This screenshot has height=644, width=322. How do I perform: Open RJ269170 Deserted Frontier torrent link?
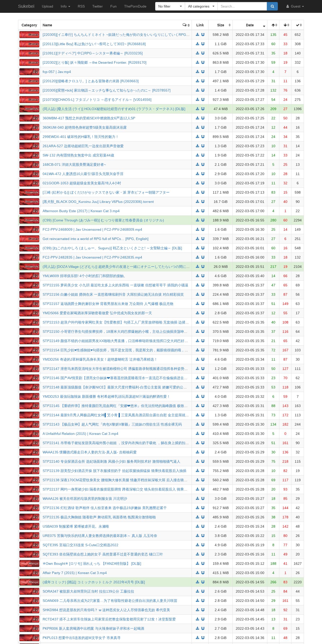click(95, 62)
